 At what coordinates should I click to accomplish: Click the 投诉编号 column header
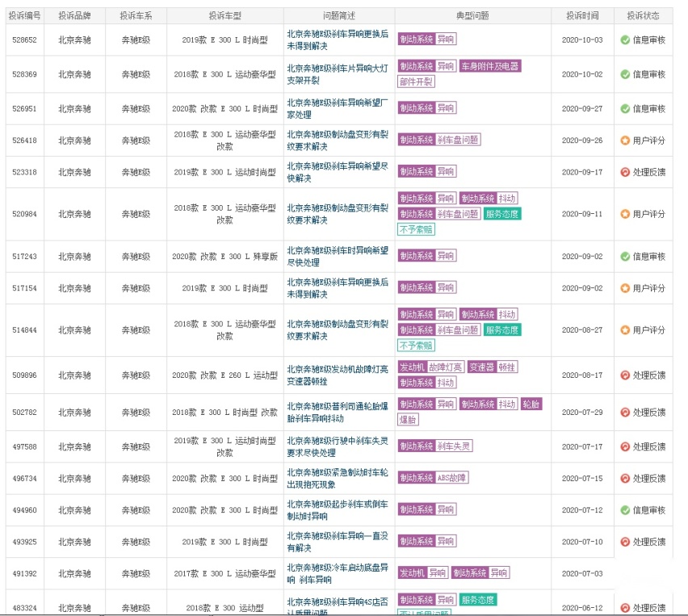pyautogui.click(x=24, y=16)
